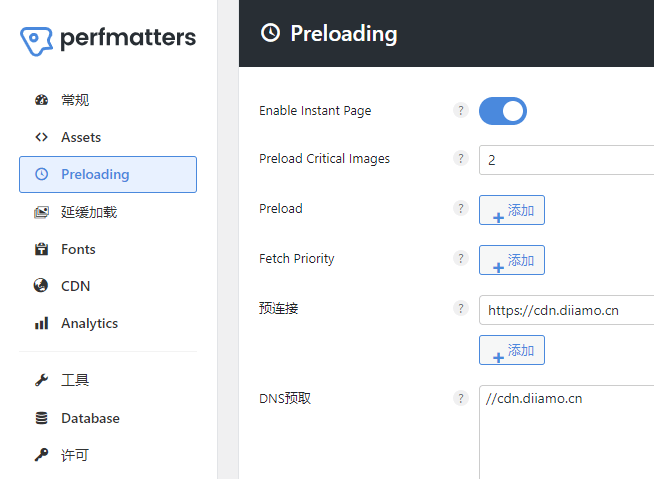Screen dimensions: 654x479
Task: Click the 许可 license key icon
Action: coord(41,455)
